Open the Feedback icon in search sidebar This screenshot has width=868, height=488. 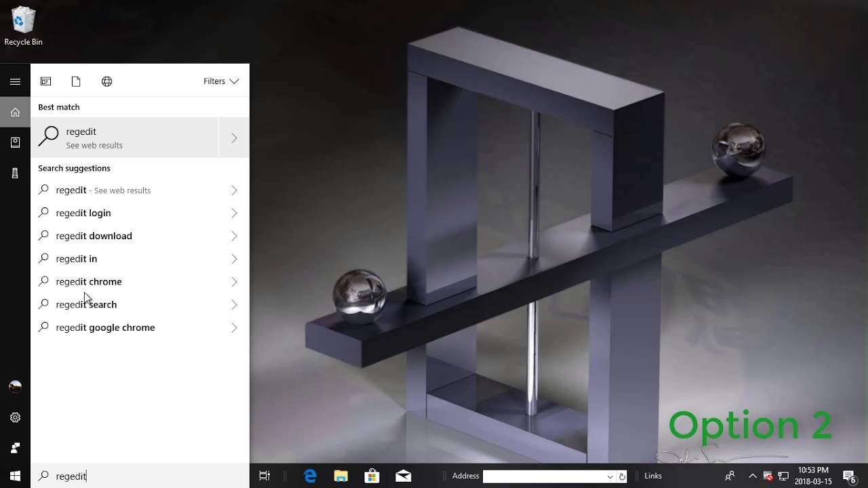point(15,448)
